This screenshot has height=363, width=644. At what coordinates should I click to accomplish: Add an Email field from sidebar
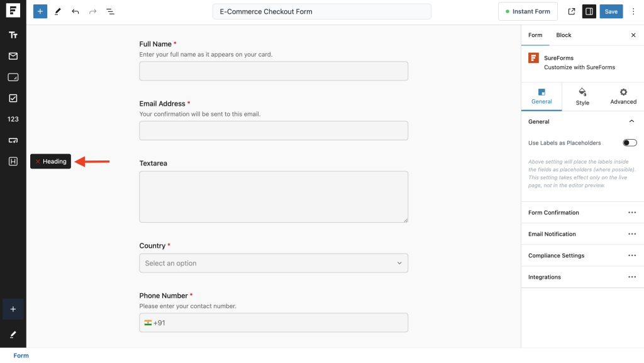click(13, 56)
